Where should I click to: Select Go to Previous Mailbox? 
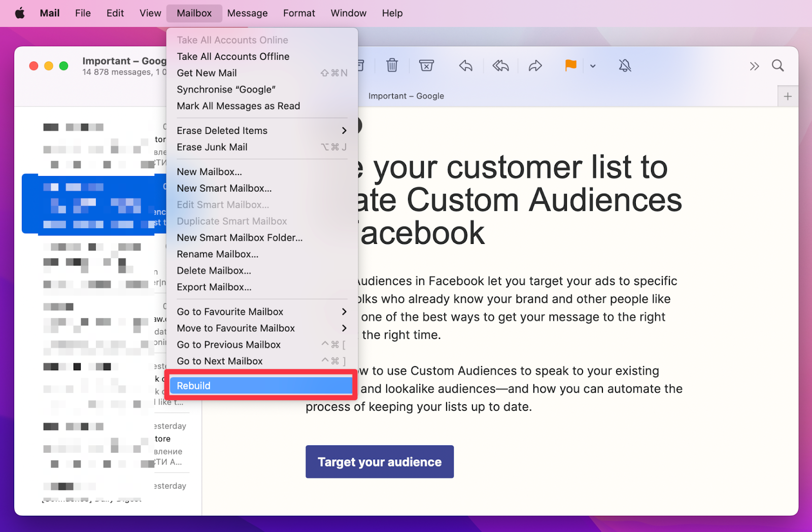point(262,344)
